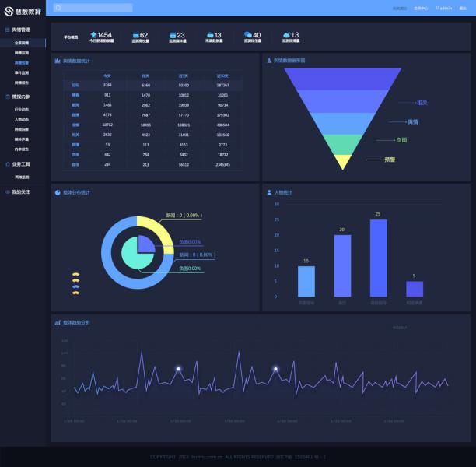Open 我的关注 in the sidebar
Screen dimensions: 476x467
point(21,191)
